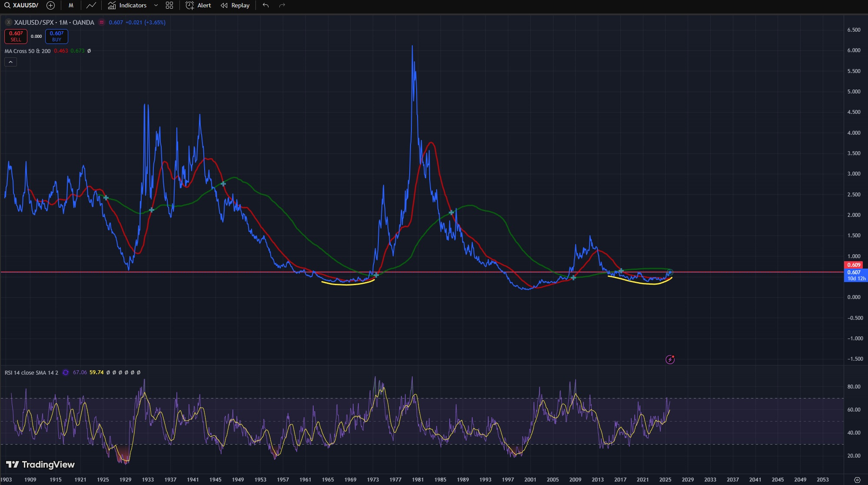Viewport: 868px width, 485px height.
Task: Select the MA Cross 50 & 200 legend
Action: 27,51
